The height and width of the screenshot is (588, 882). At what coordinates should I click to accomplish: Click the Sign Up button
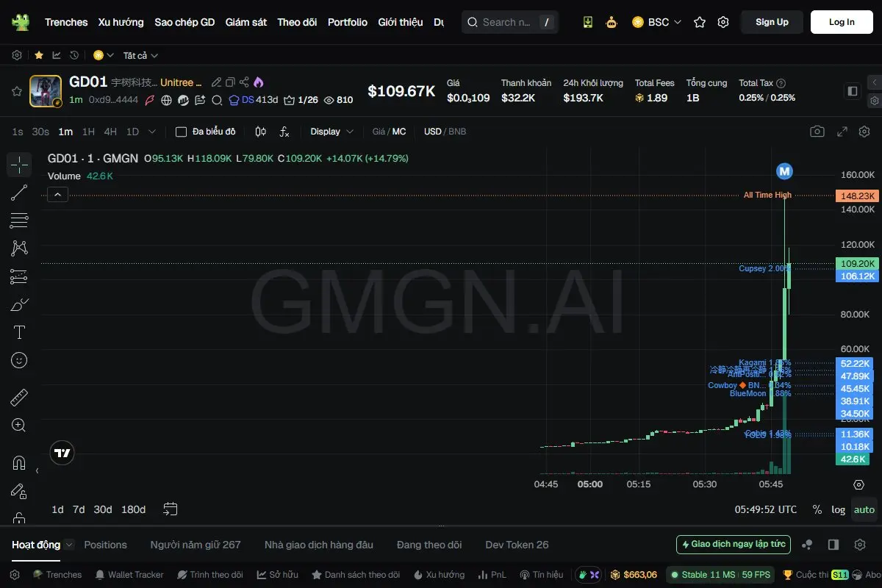(772, 22)
